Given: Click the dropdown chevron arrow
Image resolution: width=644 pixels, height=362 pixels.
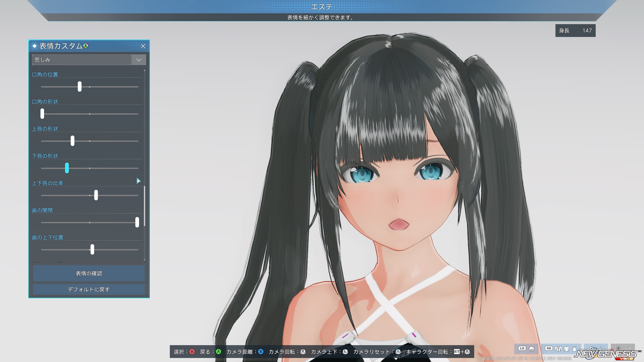Looking at the screenshot, I should click(139, 60).
